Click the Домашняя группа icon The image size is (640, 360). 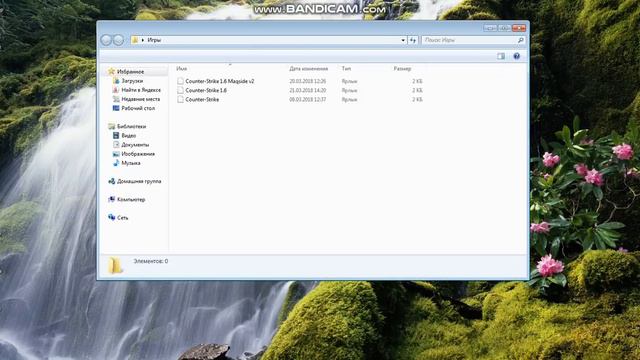111,181
